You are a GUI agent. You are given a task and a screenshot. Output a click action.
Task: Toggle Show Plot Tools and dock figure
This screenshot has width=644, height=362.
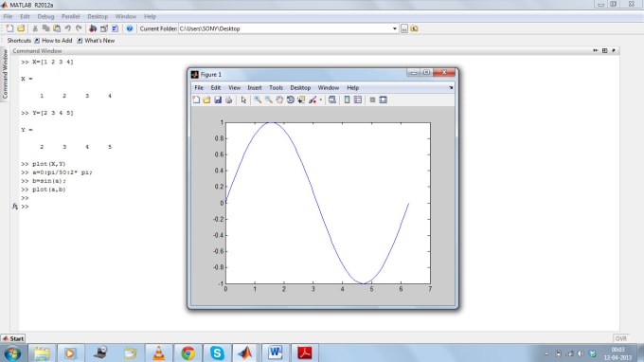coord(384,100)
